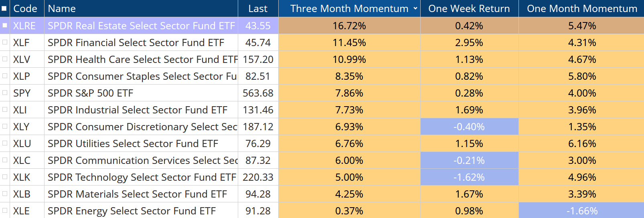The image size is (644, 218).
Task: Sort by the Name column header
Action: pos(62,8)
